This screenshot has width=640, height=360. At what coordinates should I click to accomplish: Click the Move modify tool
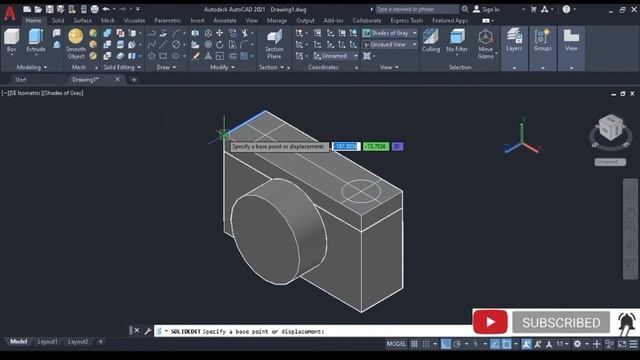[x=220, y=33]
